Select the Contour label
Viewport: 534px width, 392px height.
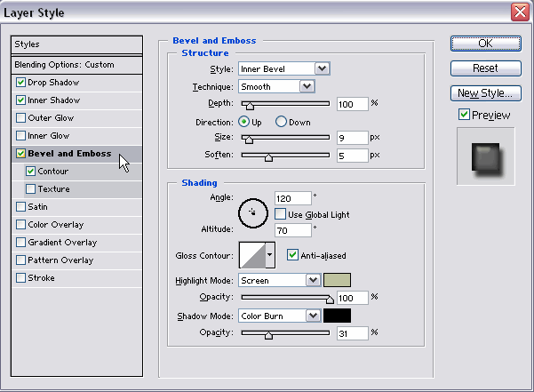(53, 171)
